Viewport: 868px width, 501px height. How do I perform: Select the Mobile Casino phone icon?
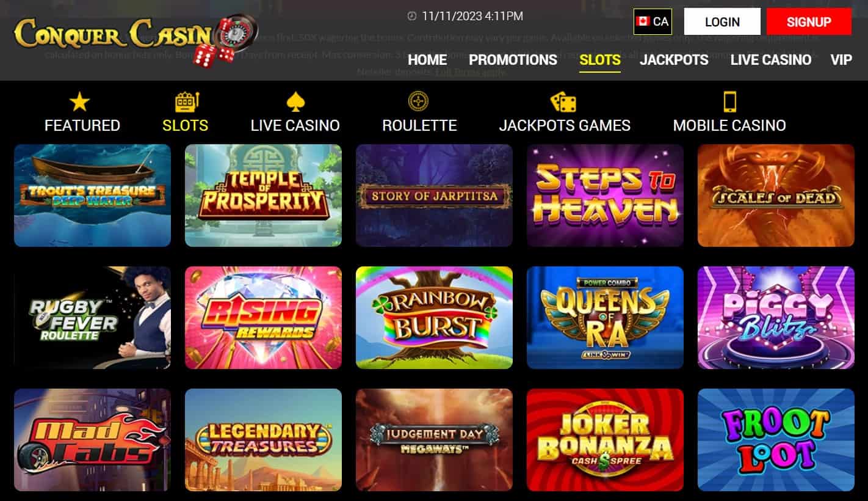[x=729, y=102]
